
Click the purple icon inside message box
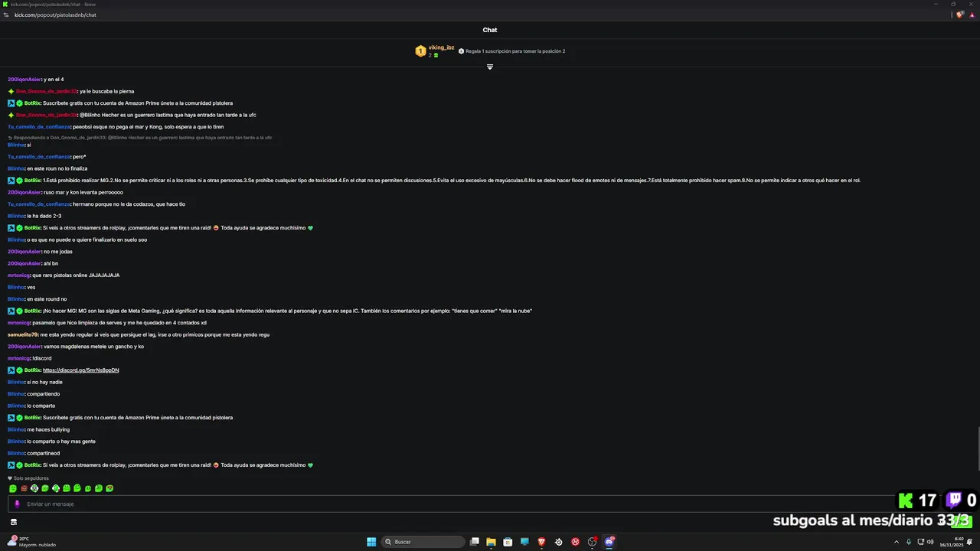[17, 504]
